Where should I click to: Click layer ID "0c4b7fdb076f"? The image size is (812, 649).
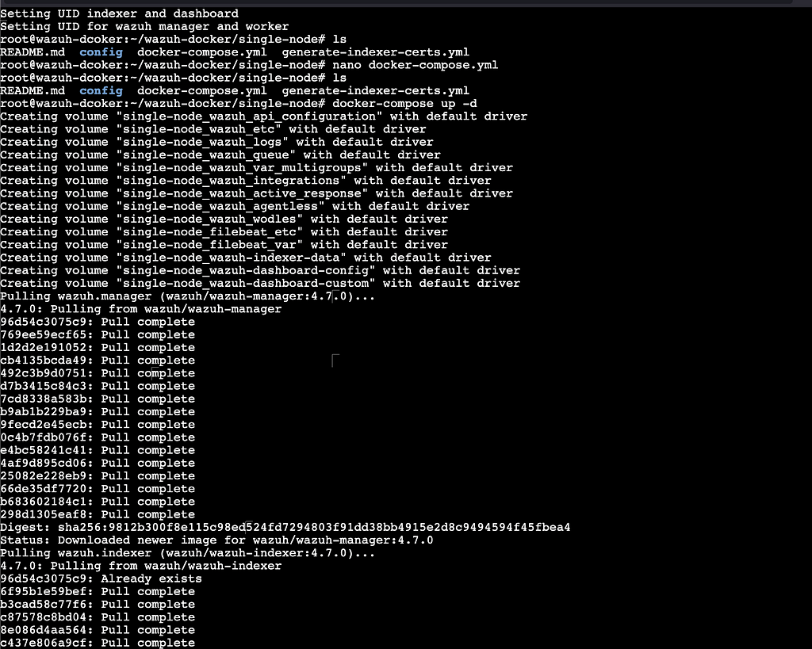click(44, 437)
